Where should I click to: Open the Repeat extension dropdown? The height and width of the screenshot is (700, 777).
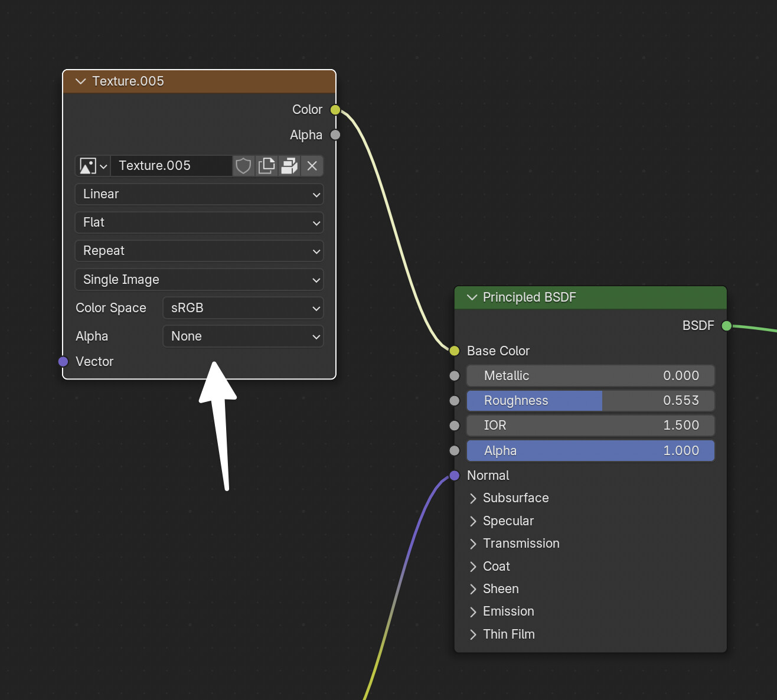coord(199,251)
